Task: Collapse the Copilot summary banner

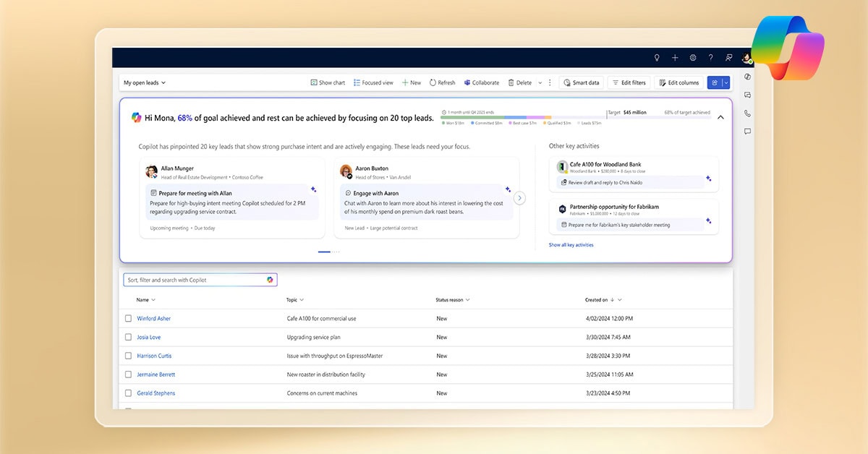Action: 720,117
